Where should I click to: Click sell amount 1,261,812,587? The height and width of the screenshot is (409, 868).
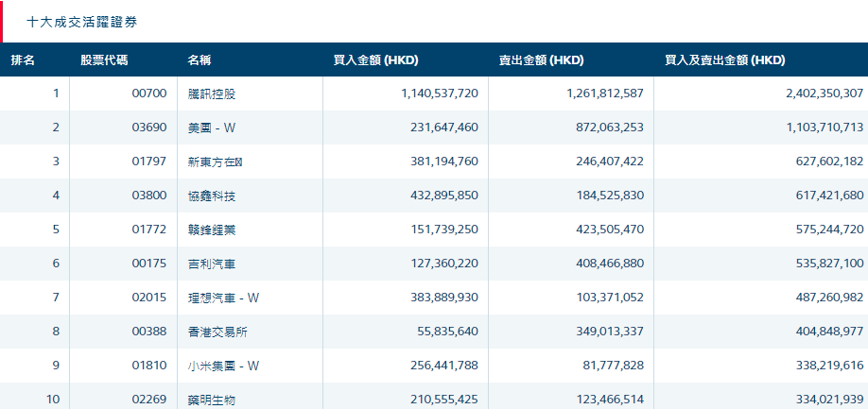605,94
